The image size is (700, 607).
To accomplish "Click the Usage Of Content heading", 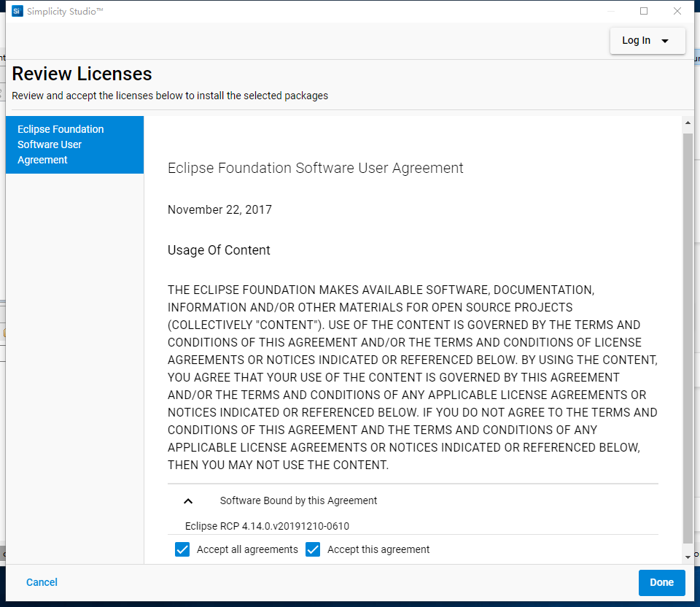I will [219, 250].
